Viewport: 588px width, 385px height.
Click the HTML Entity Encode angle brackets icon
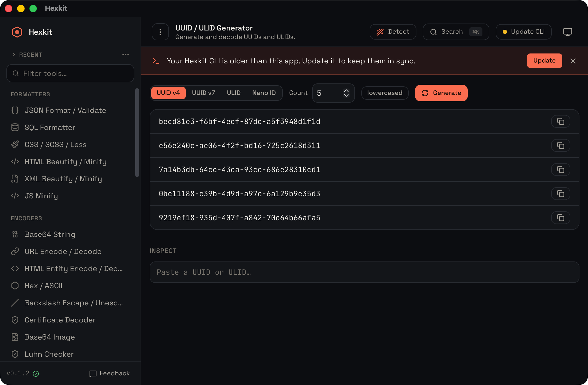click(x=15, y=268)
